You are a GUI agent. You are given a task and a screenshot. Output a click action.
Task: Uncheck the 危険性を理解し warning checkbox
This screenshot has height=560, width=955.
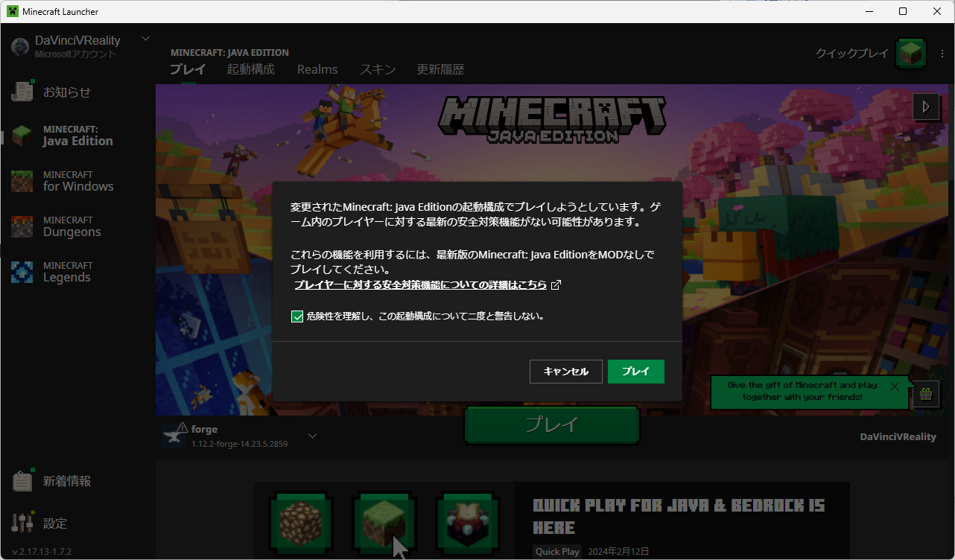[x=297, y=316]
